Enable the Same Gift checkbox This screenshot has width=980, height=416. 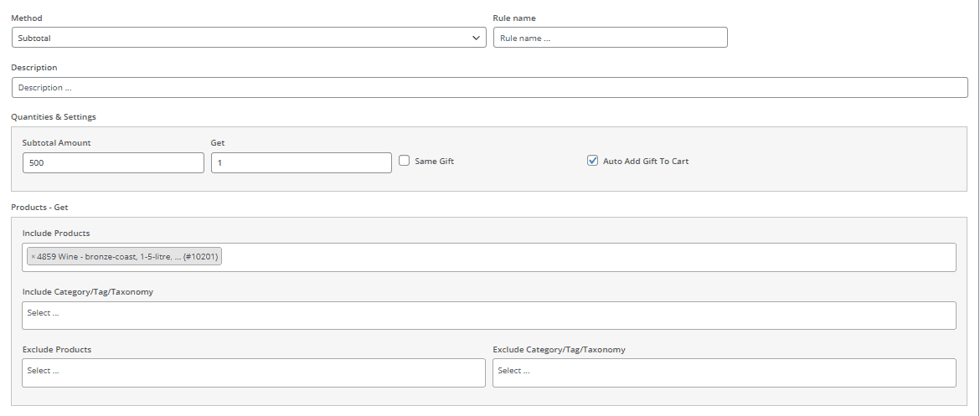404,161
